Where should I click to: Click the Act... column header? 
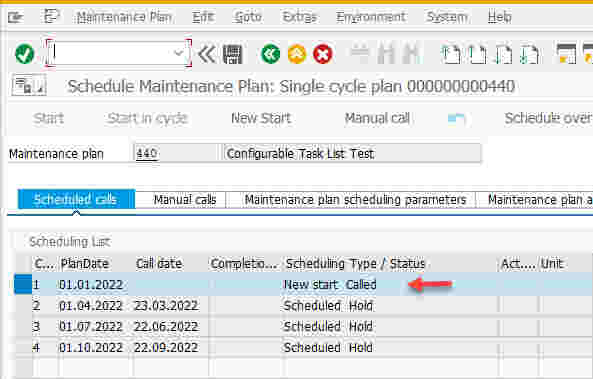(x=518, y=264)
